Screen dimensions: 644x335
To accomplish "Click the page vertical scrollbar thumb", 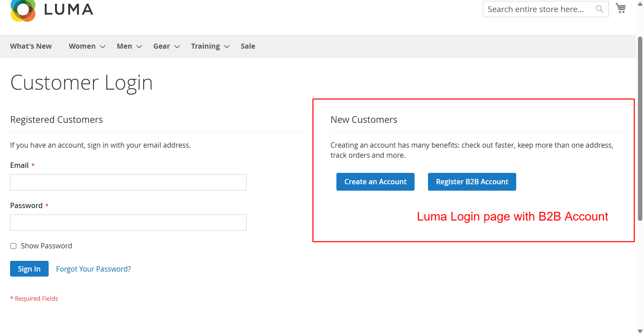I will point(640,128).
